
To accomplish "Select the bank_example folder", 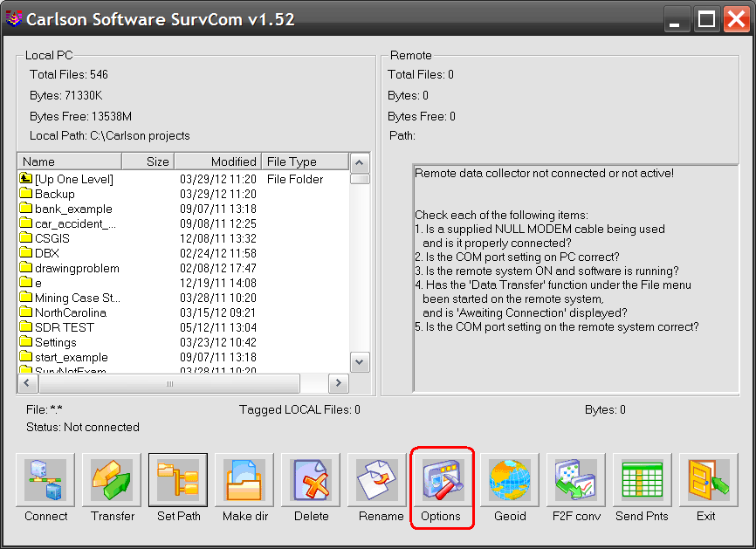I will 66,209.
